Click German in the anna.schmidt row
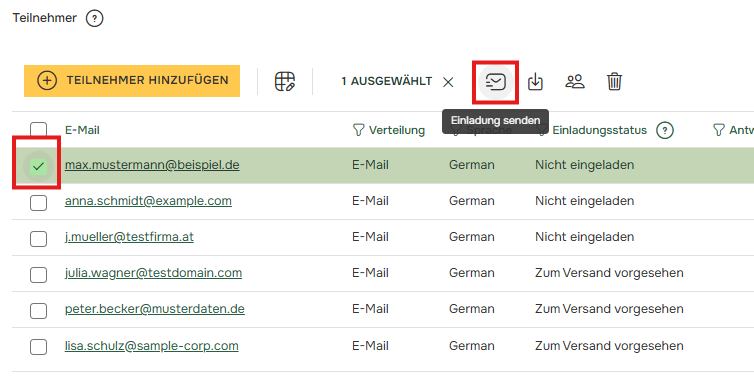The image size is (754, 388). (x=472, y=201)
